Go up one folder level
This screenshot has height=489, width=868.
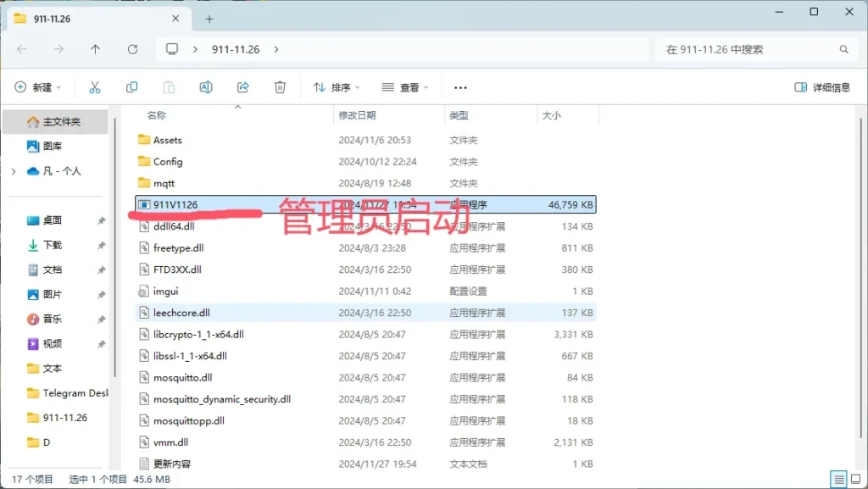[95, 49]
